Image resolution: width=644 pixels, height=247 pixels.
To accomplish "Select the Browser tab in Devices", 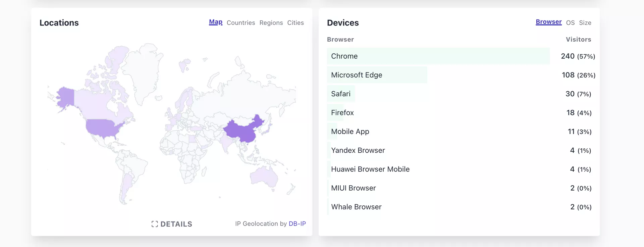I will (548, 22).
